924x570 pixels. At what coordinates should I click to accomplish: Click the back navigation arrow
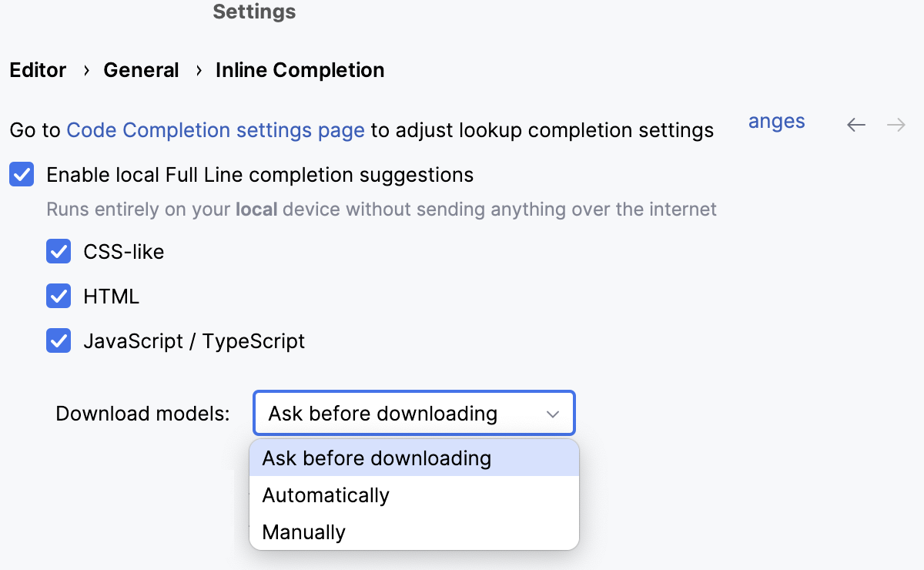[x=855, y=125]
